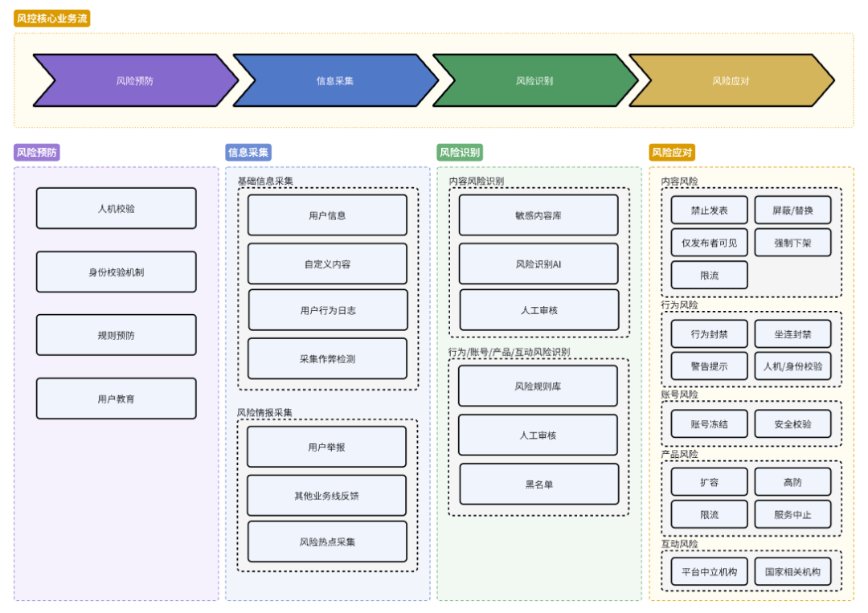Select the blue 信息采集 arrow shape

(334, 80)
